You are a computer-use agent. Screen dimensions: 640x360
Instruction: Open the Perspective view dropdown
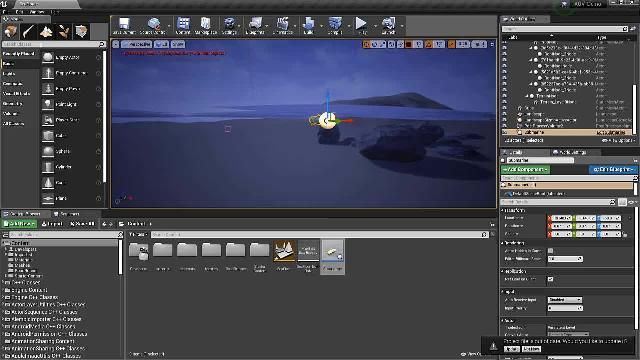(x=137, y=44)
